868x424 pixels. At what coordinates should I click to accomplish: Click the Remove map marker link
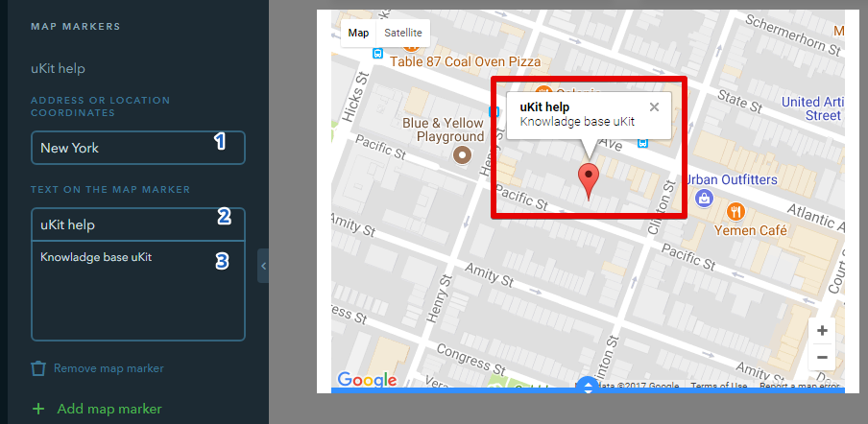(x=108, y=368)
